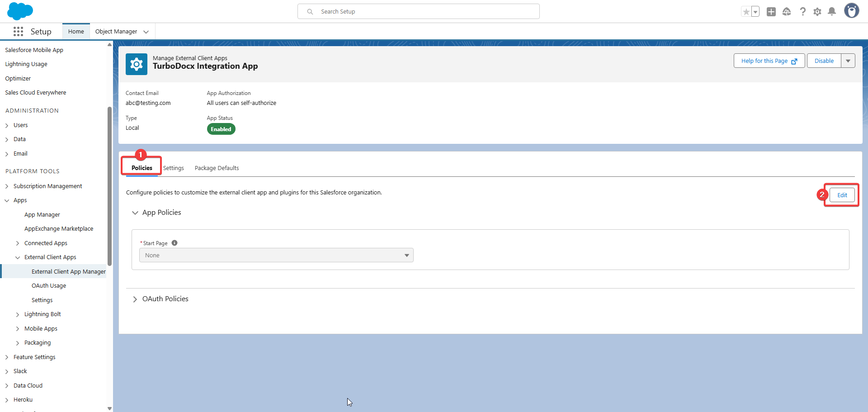Open Optimizer in sidebar
This screenshot has height=412, width=868.
[18, 78]
